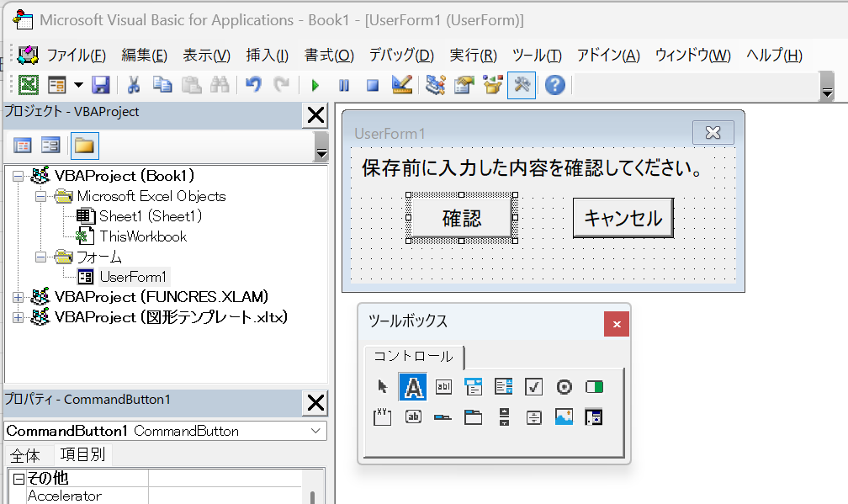This screenshot has height=504, width=848.
Task: Run the macro with the green play icon
Action: point(315,85)
